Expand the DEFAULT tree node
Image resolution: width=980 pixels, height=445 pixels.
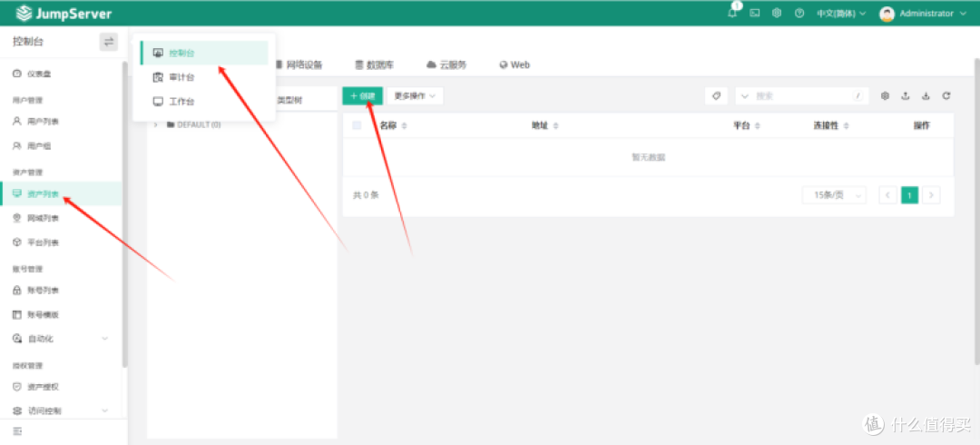click(156, 124)
